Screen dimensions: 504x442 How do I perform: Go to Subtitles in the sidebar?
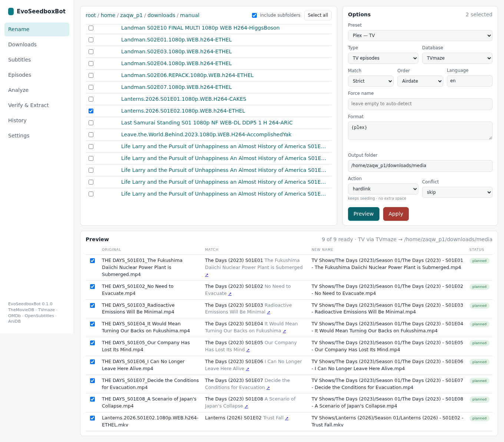(x=37, y=60)
